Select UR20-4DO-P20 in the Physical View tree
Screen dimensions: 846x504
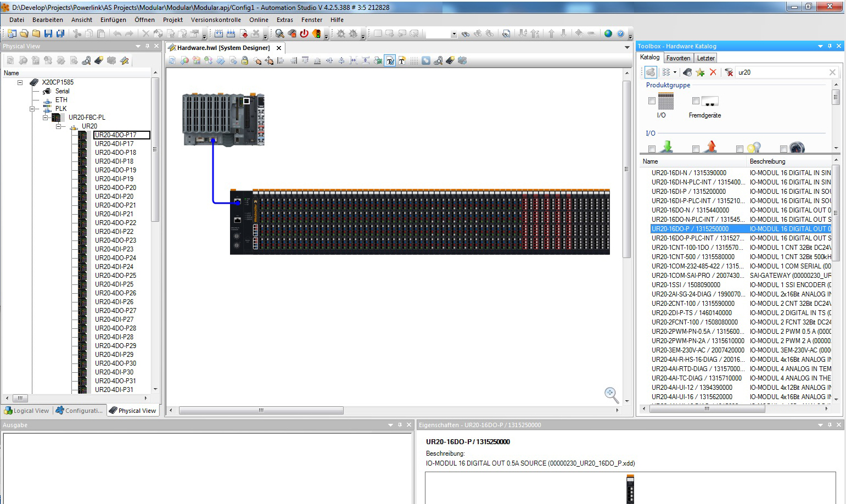(115, 188)
